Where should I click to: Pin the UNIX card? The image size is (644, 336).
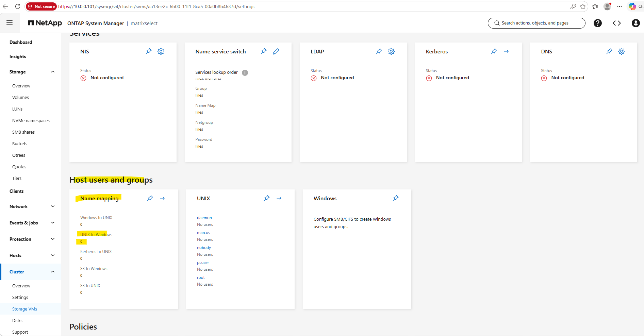(267, 198)
